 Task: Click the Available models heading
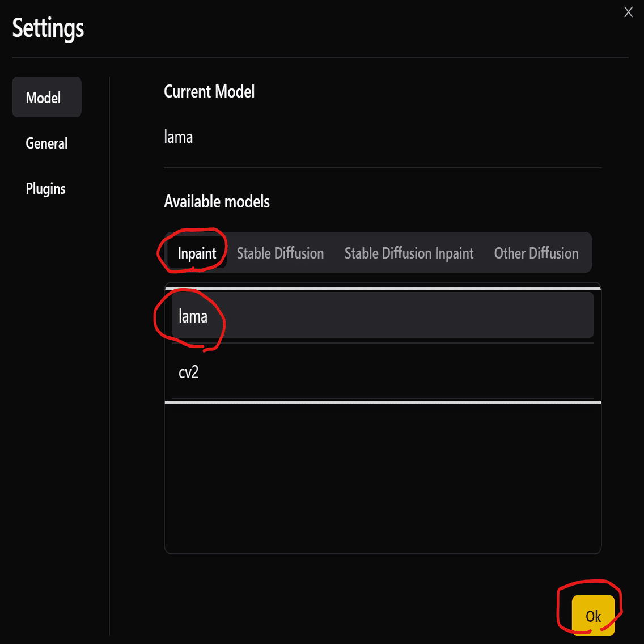[217, 201]
